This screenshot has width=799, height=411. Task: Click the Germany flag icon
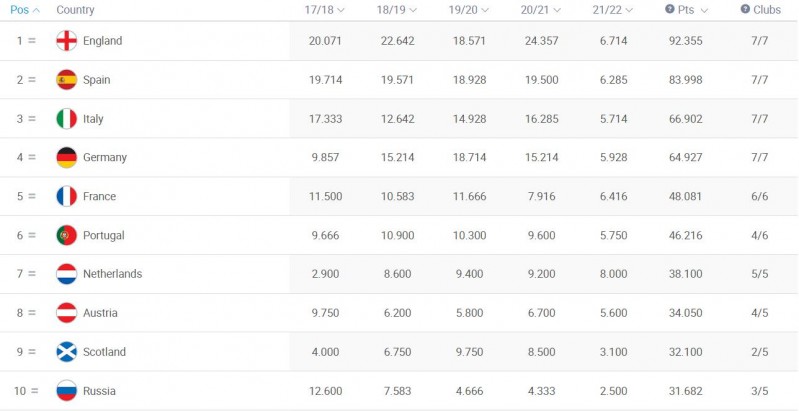pos(66,158)
